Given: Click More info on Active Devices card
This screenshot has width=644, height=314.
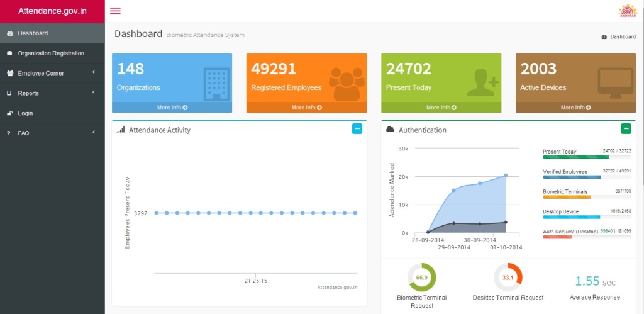Looking at the screenshot, I should coord(576,108).
